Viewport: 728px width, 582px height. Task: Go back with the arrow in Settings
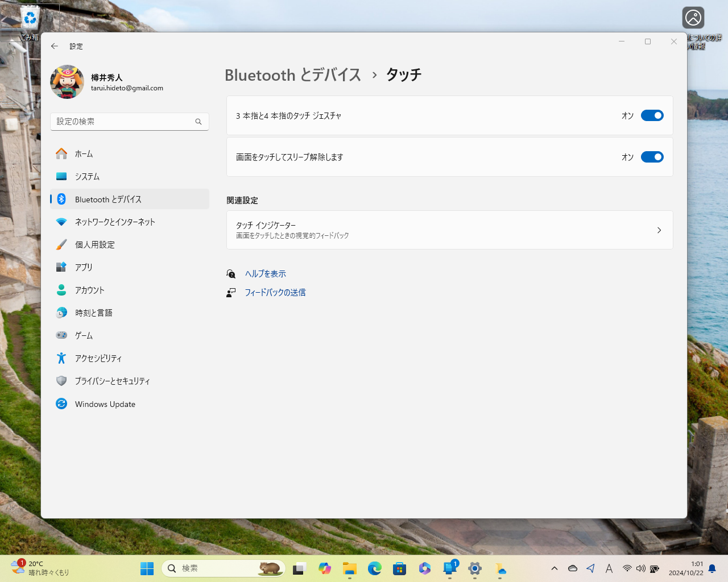pos(55,46)
